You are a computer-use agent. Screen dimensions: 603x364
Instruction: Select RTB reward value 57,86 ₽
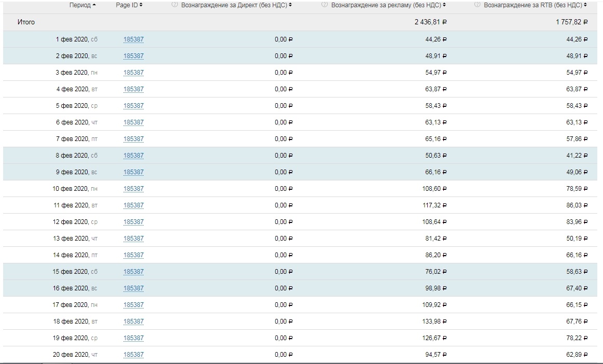(577, 138)
